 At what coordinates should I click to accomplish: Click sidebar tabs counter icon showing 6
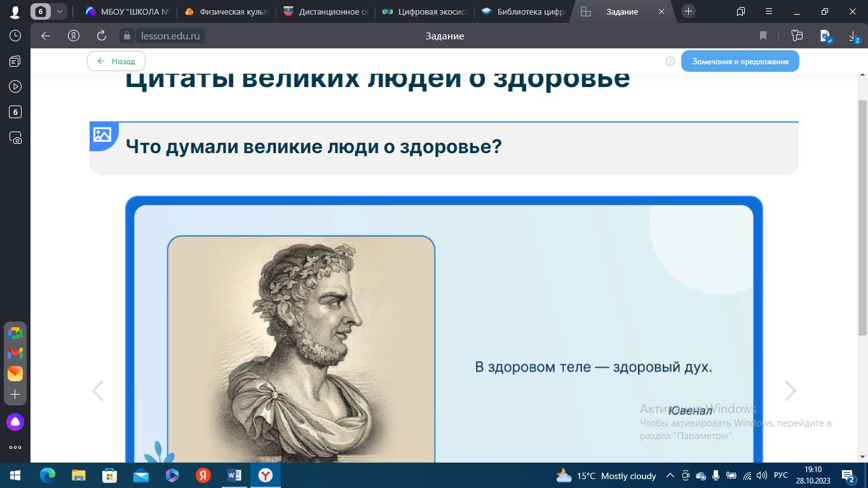pos(15,112)
